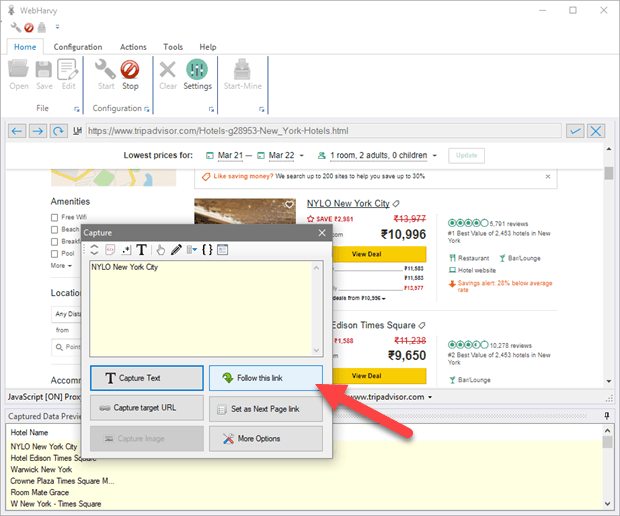This screenshot has width=620, height=516.
Task: Expand More amenities list
Action: click(61, 266)
